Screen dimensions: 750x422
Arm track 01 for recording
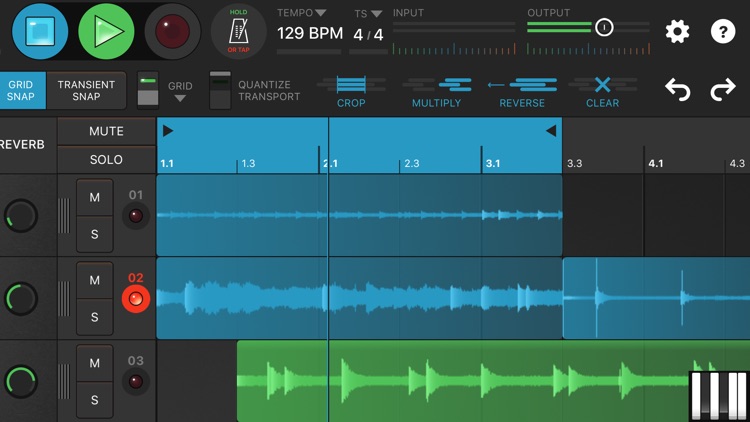pos(136,216)
